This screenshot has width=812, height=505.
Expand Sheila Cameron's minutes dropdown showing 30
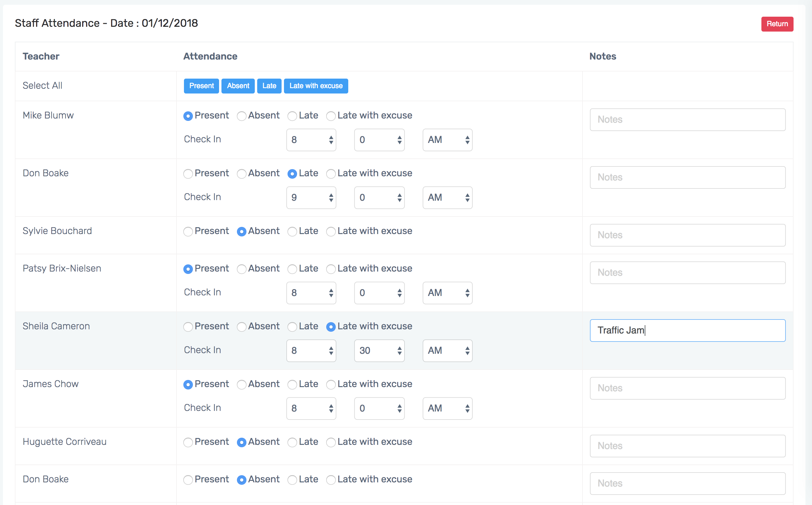click(379, 351)
